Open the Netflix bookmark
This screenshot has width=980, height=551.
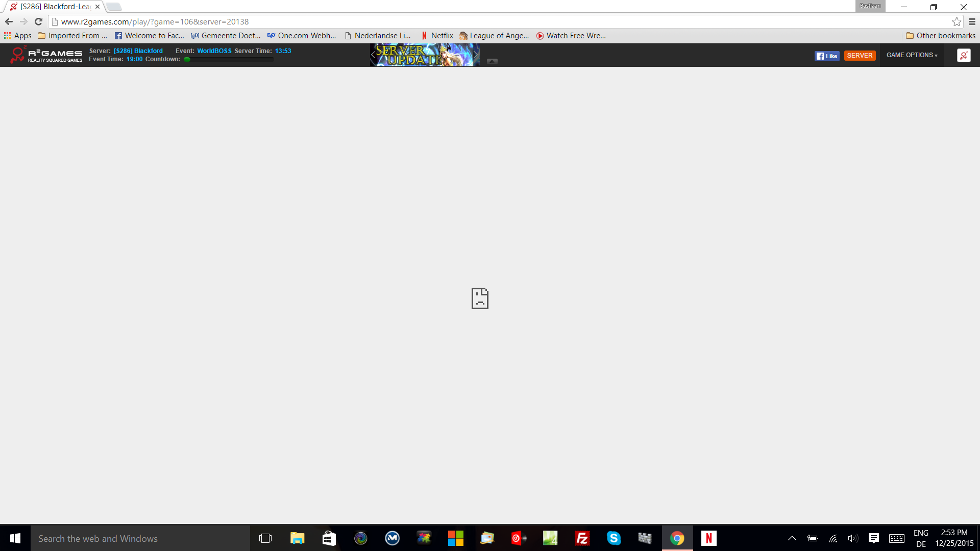437,36
